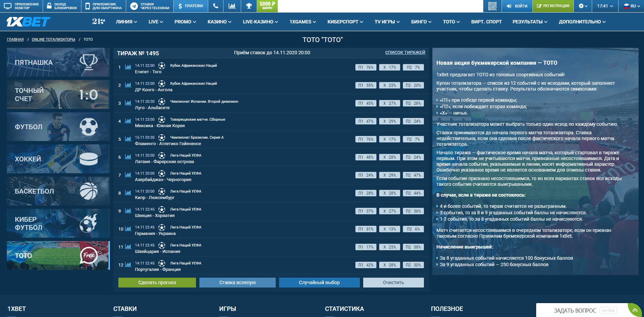The image size is (644, 317).
Task: Select X 25% for ДР Конго - Ангола
Action: 390,85
